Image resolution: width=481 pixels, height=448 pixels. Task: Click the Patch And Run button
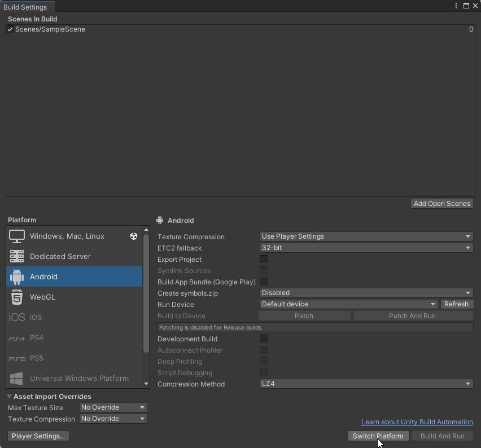click(413, 316)
